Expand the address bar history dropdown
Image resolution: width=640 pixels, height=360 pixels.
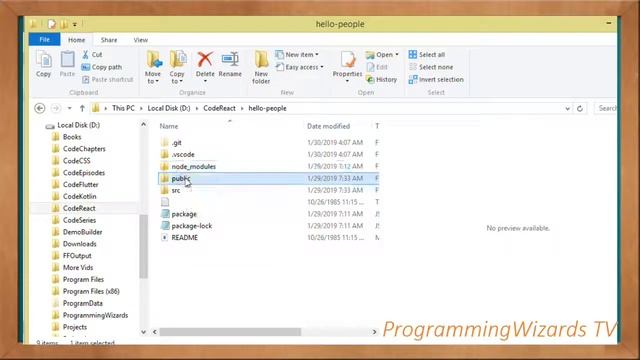pyautogui.click(x=567, y=109)
